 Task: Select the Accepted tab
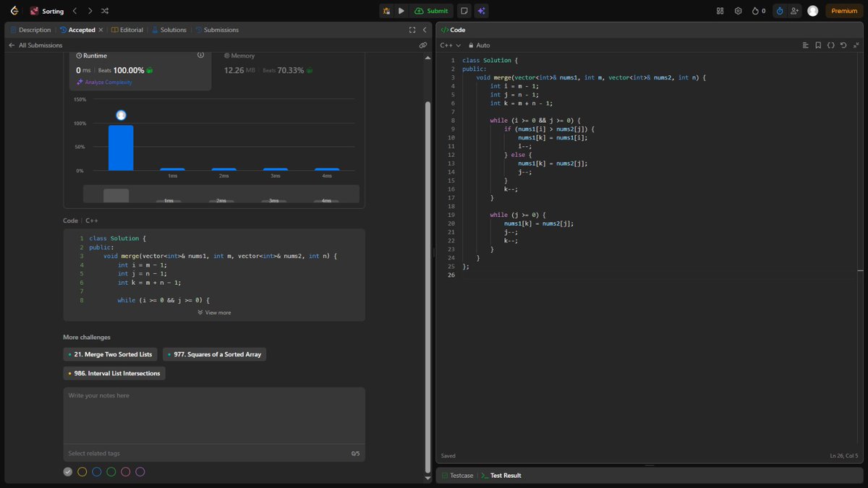coord(77,30)
